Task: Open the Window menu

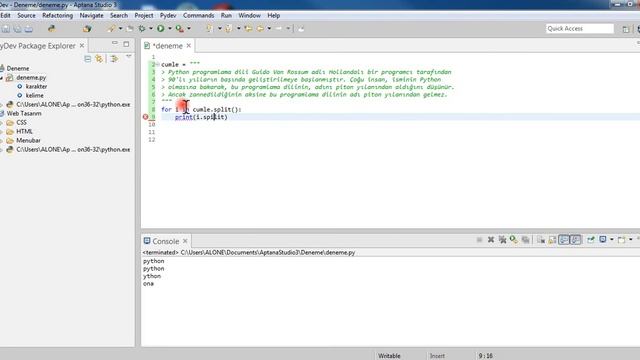Action: click(249, 16)
